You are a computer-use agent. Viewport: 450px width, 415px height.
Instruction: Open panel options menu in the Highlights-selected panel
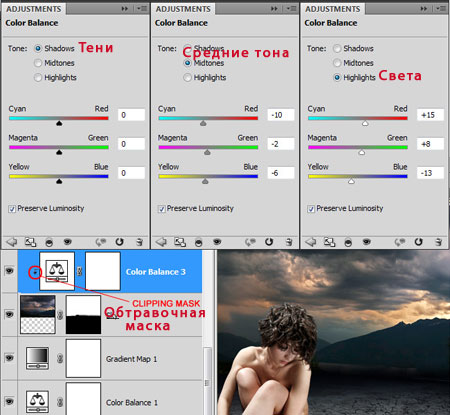[441, 8]
